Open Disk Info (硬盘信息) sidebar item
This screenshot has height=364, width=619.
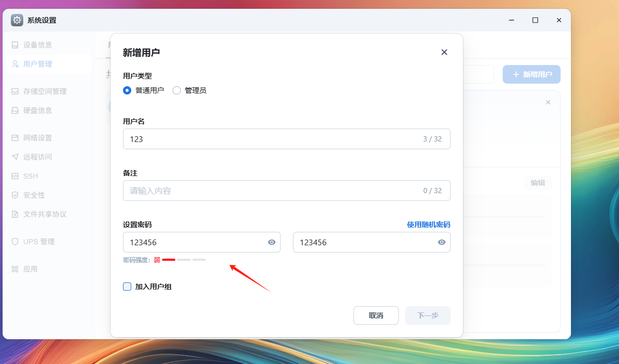(49, 110)
